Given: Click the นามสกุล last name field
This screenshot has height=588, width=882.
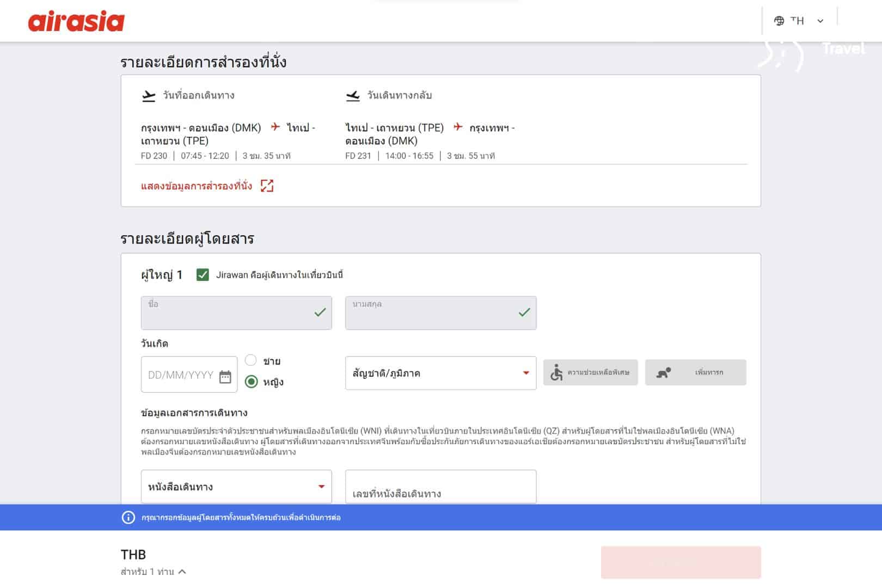Looking at the screenshot, I should pyautogui.click(x=440, y=313).
